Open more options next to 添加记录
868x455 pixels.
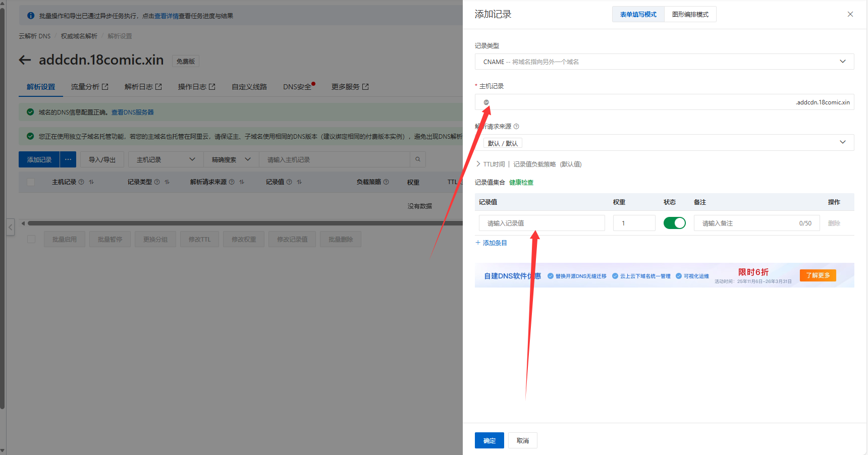tap(68, 159)
